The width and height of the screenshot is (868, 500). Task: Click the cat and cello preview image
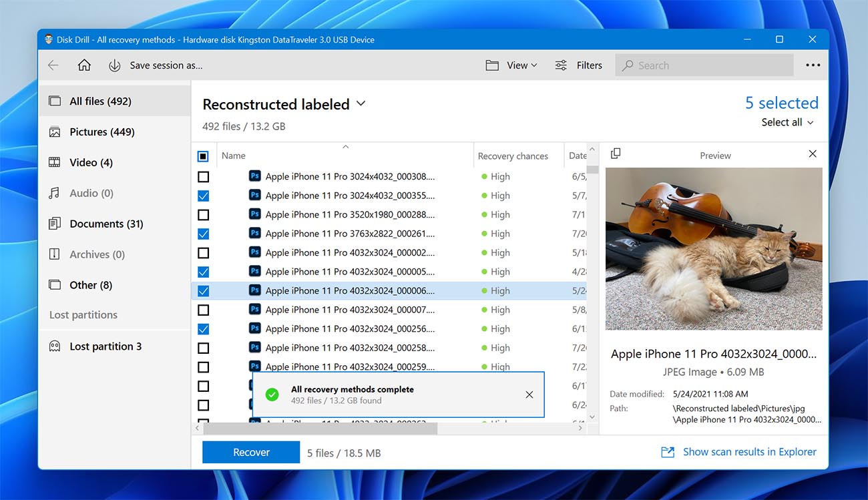click(714, 248)
